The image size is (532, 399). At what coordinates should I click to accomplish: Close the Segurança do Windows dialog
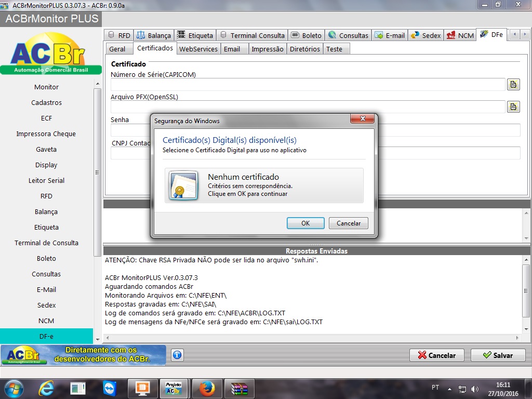click(362, 118)
